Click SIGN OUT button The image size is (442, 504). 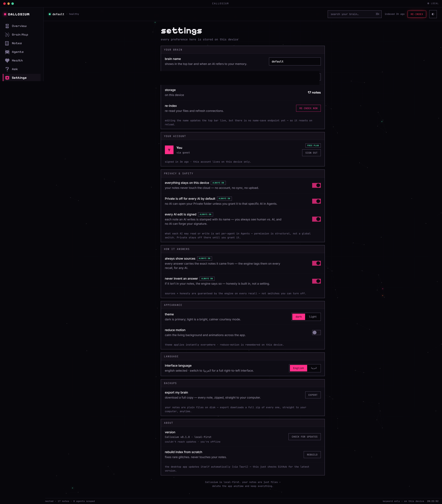click(311, 153)
